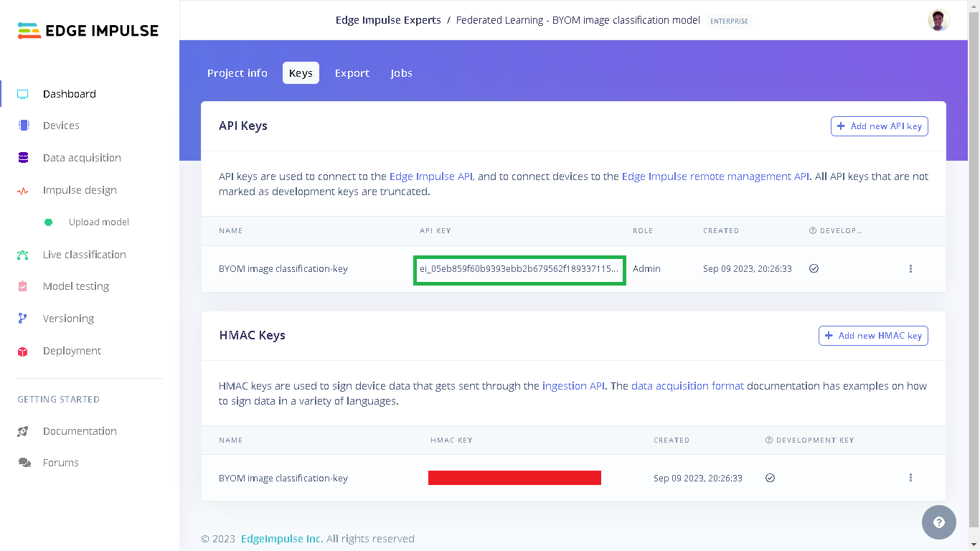Click the Forums chat bubbles icon
The image size is (980, 551).
tap(24, 463)
